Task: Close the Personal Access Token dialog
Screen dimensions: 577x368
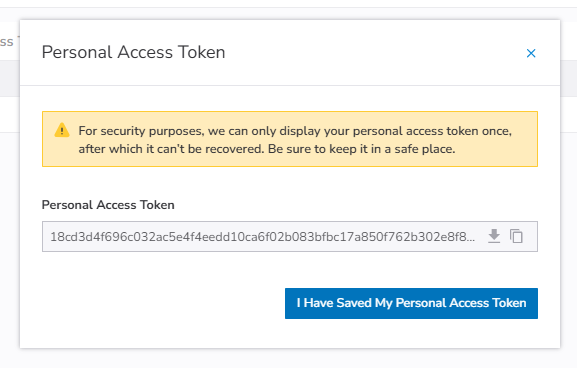Action: pyautogui.click(x=531, y=53)
